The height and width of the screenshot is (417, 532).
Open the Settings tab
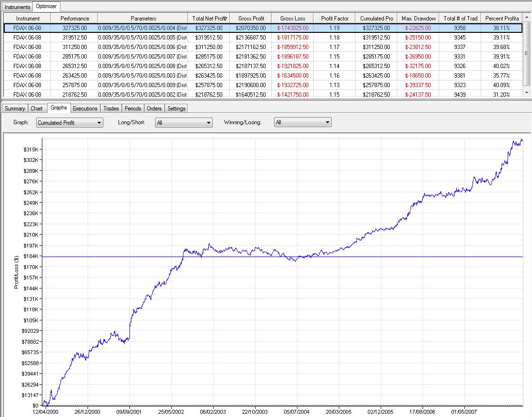(x=176, y=109)
